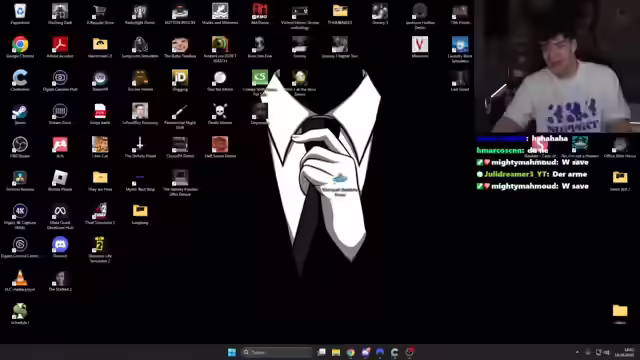640x360 pixels.
Task: Select the Schedule I game shortcut
Action: (20, 311)
